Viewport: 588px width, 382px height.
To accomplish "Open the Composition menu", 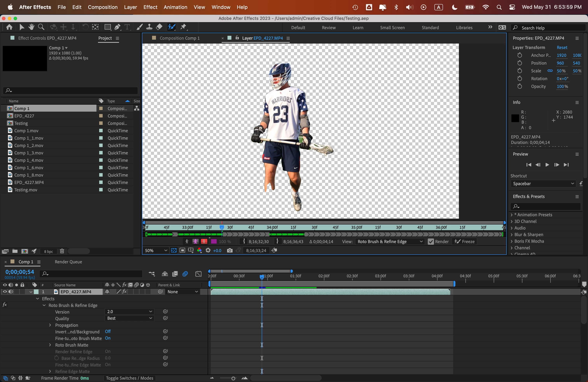I will point(102,7).
